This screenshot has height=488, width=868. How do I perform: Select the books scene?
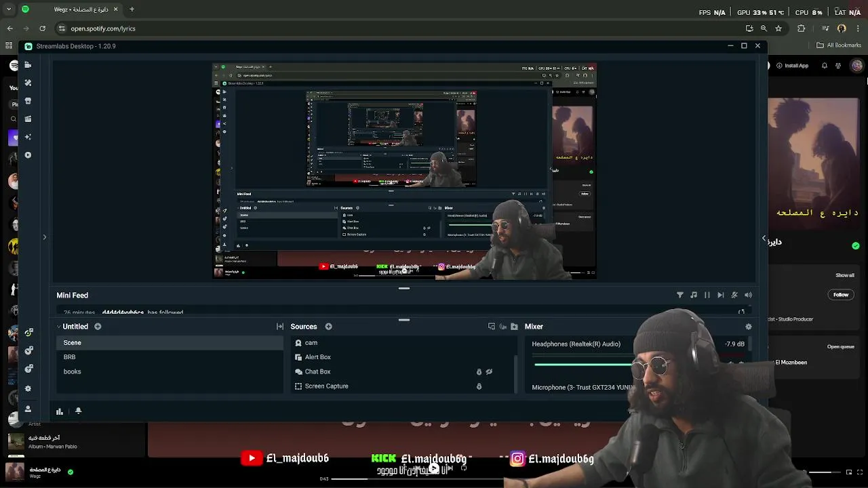pyautogui.click(x=170, y=371)
